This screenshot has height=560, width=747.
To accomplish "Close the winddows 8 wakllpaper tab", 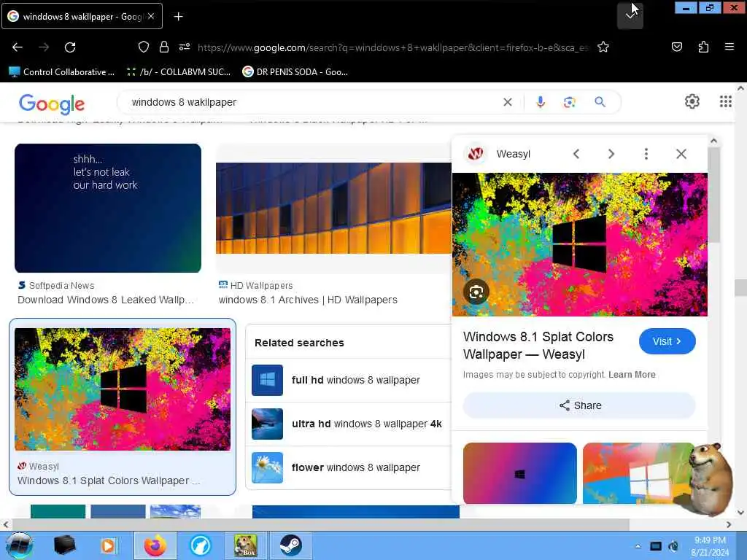I will coord(151,16).
